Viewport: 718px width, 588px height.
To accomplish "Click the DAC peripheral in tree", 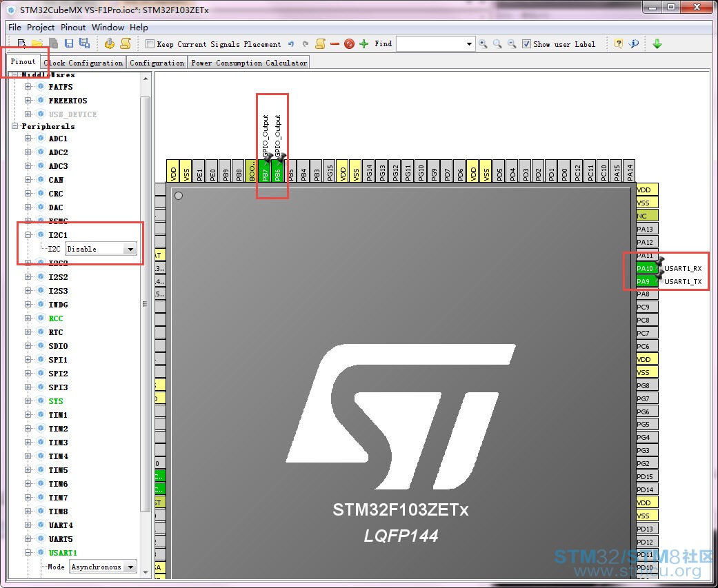I will coord(56,207).
